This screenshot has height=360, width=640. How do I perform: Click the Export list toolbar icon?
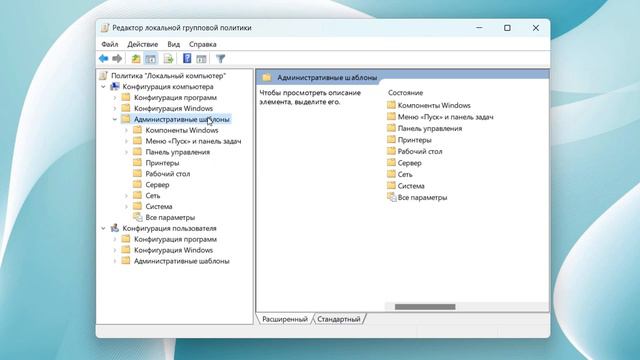click(x=168, y=59)
